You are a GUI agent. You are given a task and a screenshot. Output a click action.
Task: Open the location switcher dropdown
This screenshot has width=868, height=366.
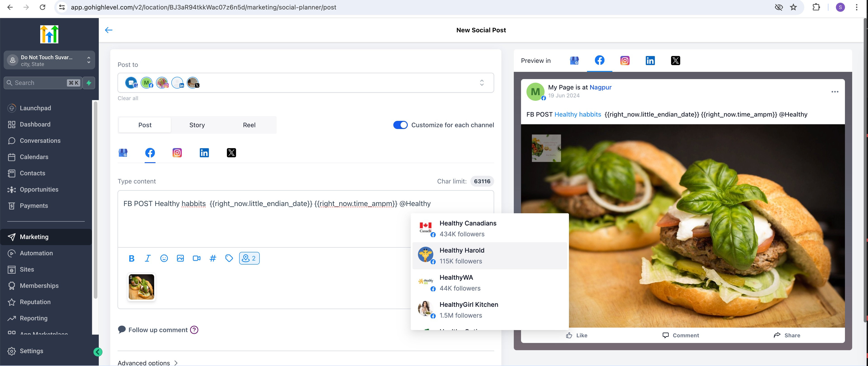click(x=49, y=60)
